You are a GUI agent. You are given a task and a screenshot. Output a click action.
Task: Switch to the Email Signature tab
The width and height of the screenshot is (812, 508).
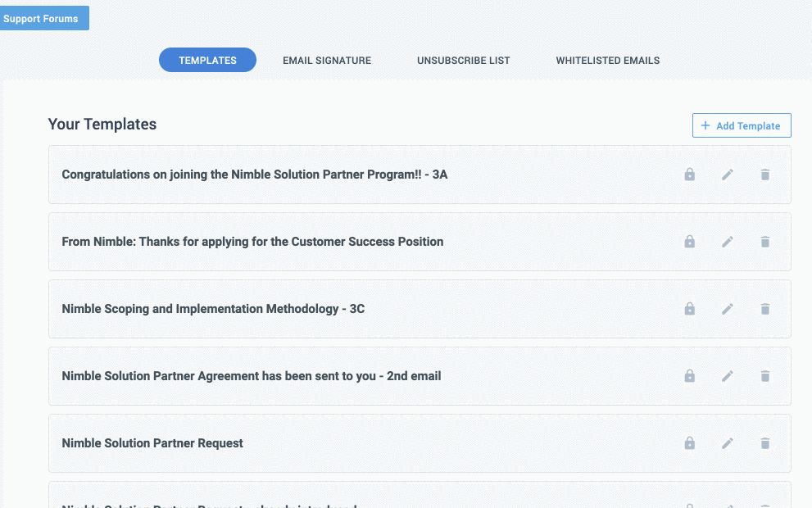point(327,61)
